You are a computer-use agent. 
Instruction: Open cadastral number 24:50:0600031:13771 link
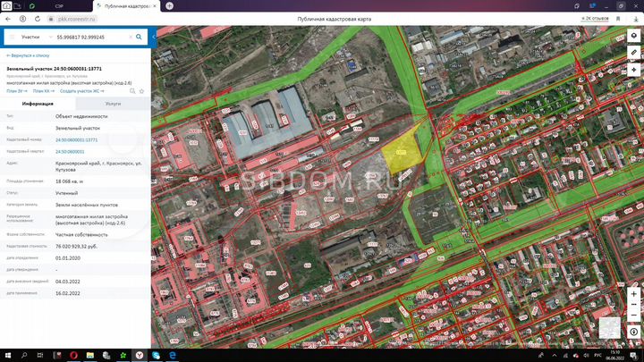pyautogui.click(x=76, y=140)
